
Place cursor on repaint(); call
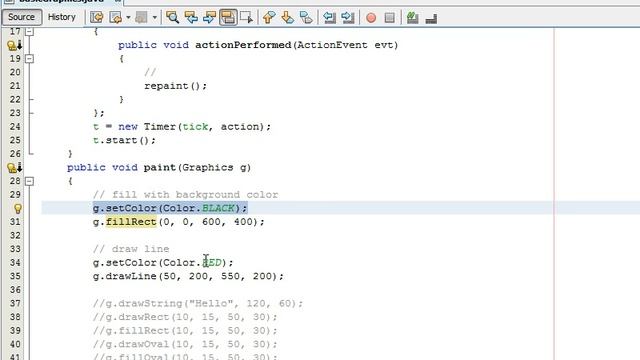[176, 86]
